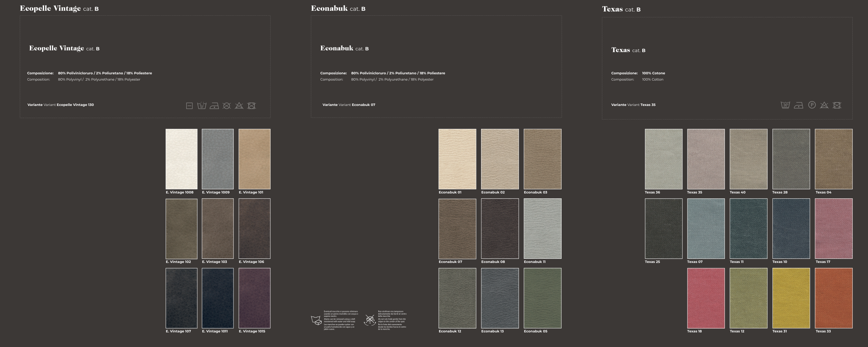The image size is (868, 347).
Task: Select the Texas 33 orange swatch
Action: point(833,298)
